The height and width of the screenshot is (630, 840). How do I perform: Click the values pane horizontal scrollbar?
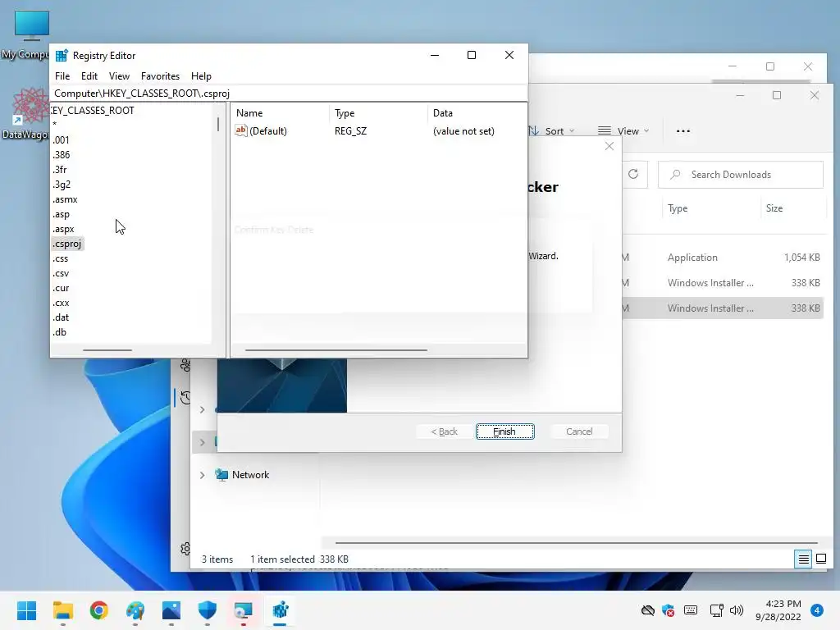[x=336, y=349]
